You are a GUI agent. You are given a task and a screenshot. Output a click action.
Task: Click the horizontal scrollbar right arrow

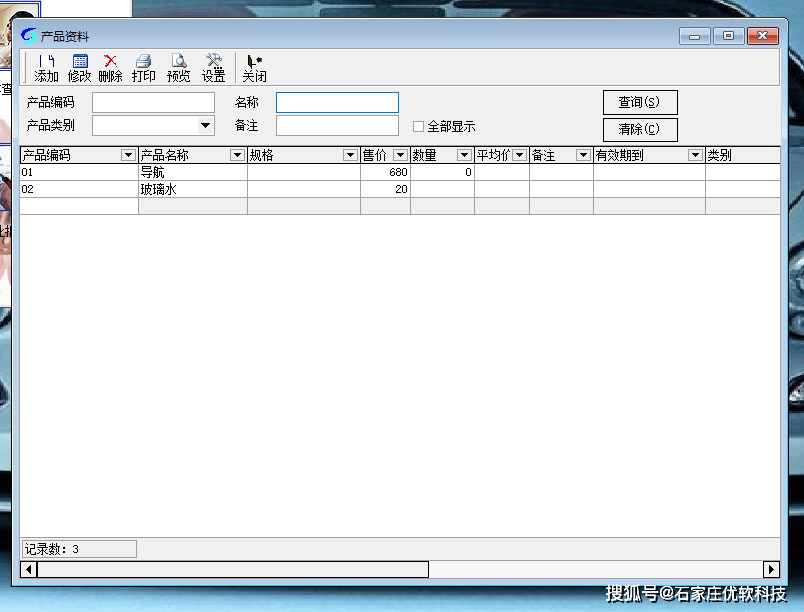(x=771, y=569)
